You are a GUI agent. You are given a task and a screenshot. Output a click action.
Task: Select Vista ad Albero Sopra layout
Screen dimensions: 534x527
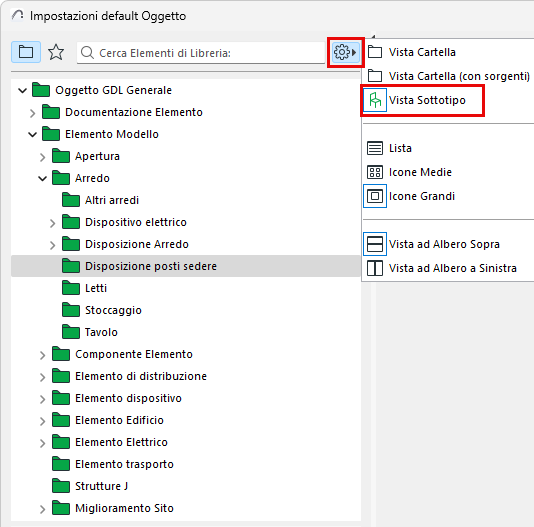[444, 244]
